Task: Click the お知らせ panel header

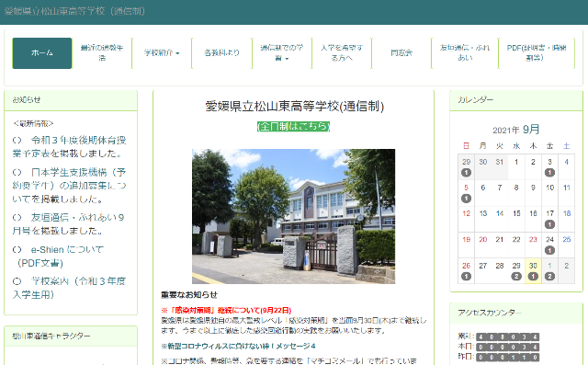Action: (x=71, y=100)
